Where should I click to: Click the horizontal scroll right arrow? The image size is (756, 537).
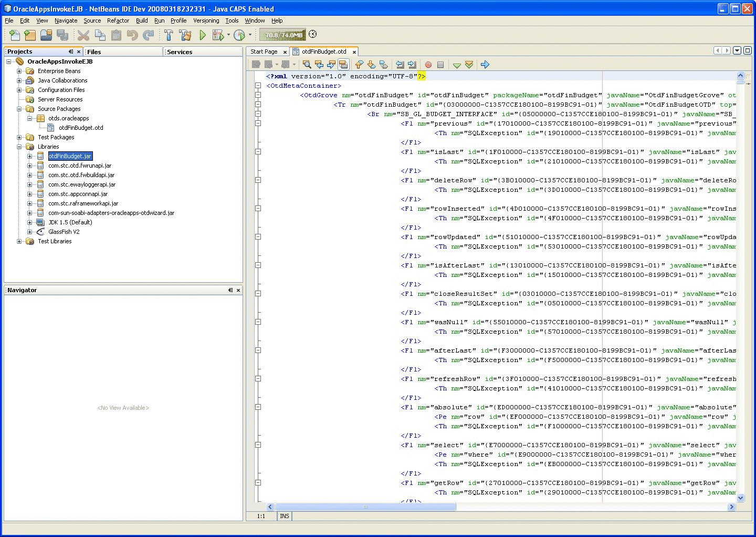pyautogui.click(x=731, y=507)
